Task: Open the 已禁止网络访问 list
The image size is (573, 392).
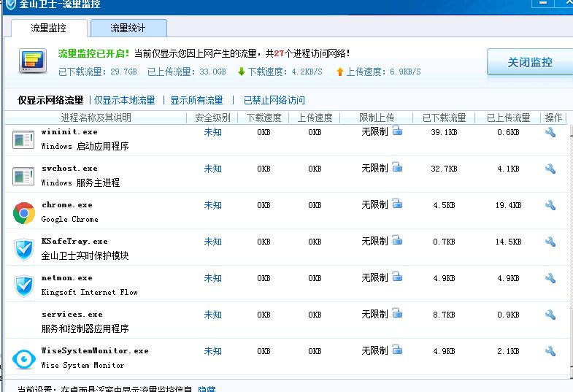Action: 274,100
